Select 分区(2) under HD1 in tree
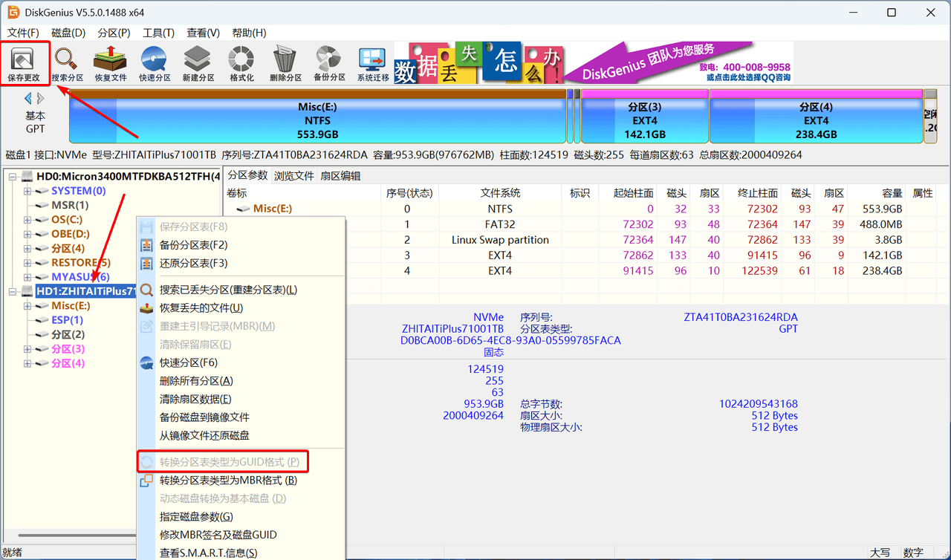This screenshot has height=560, width=951. tap(68, 335)
